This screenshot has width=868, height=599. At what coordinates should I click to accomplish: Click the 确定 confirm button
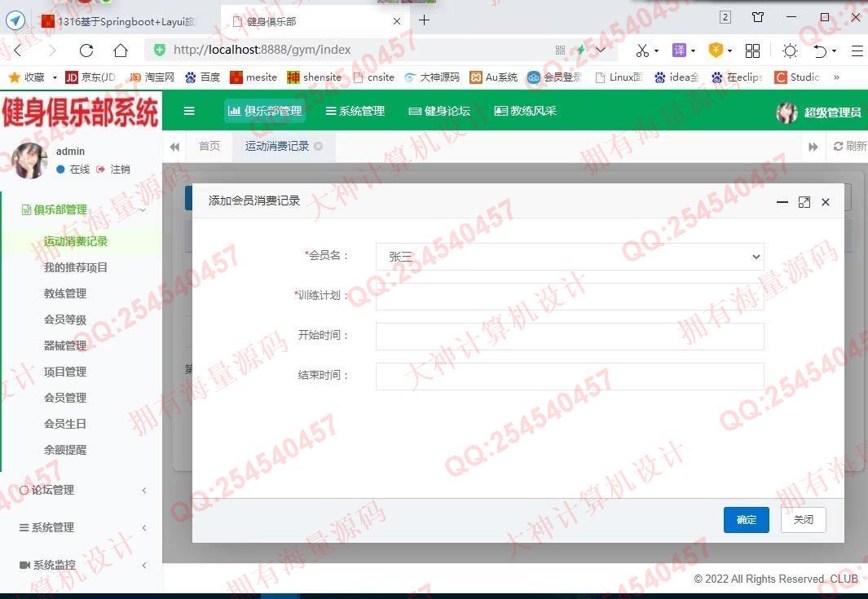[747, 520]
